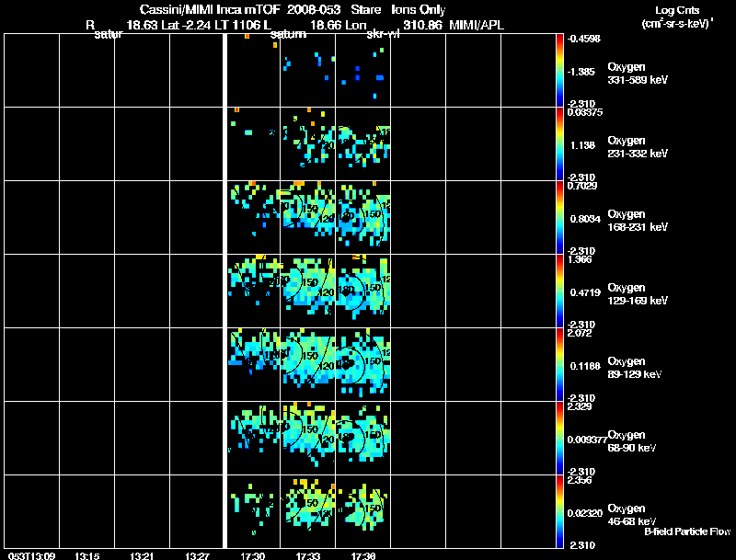Select the colorbar value '0.4719'
This screenshot has height=560, width=736.
[585, 292]
